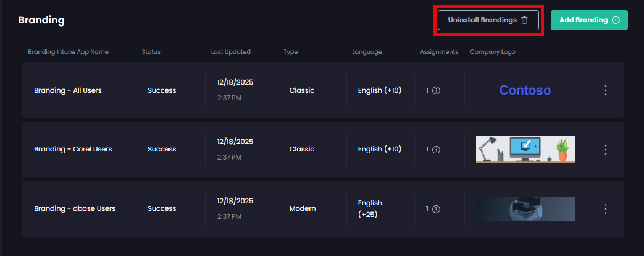Click the Contoso company logo
644x256 pixels.
(x=525, y=91)
